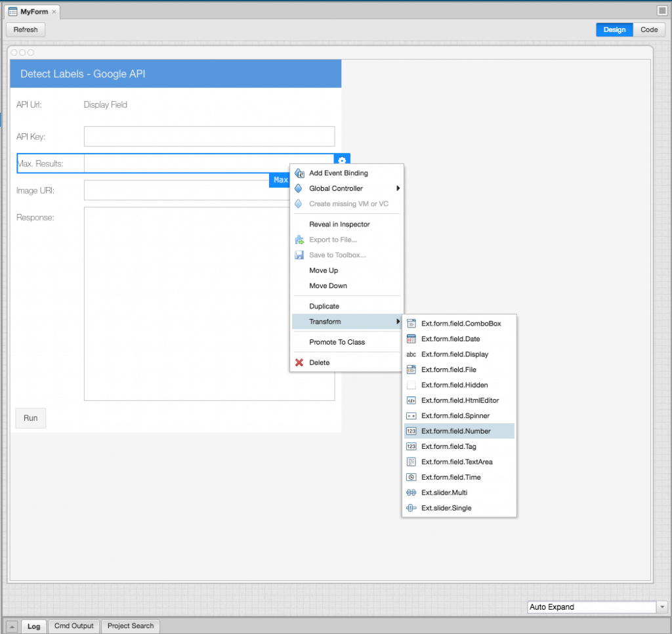The image size is (672, 634).
Task: Select Delete from the context menu
Action: click(346, 363)
